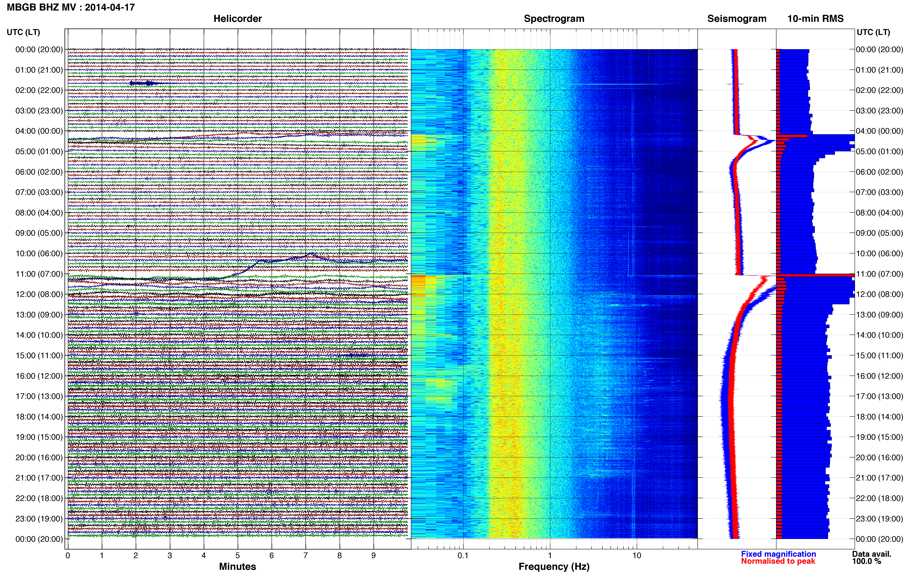Click the left 'UTC (LT)' axis label

pos(23,32)
